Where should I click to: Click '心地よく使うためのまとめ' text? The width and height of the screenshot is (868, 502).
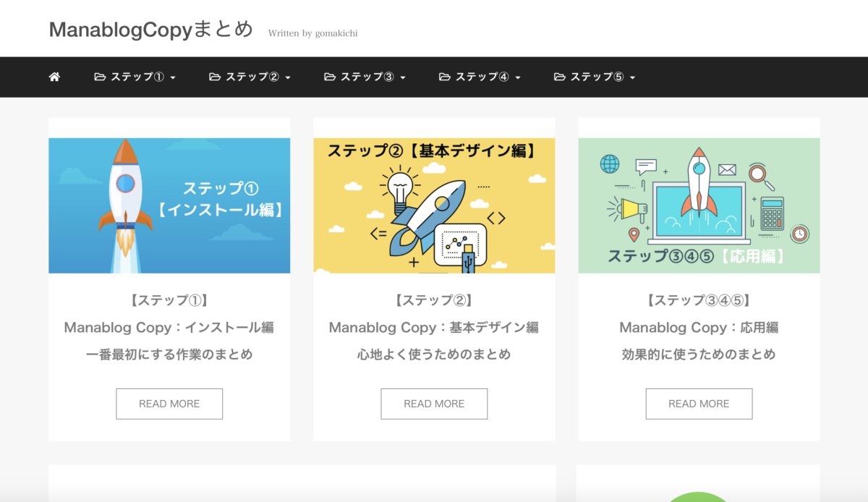434,354
